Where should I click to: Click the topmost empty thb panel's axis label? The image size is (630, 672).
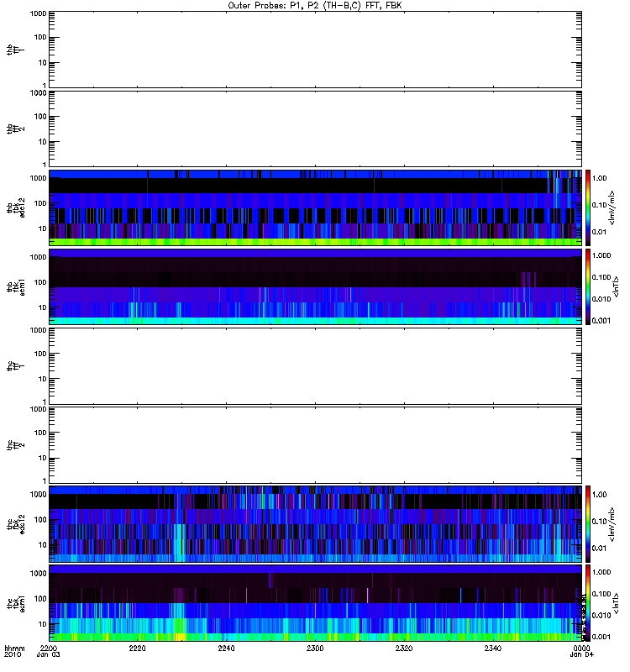point(14,50)
